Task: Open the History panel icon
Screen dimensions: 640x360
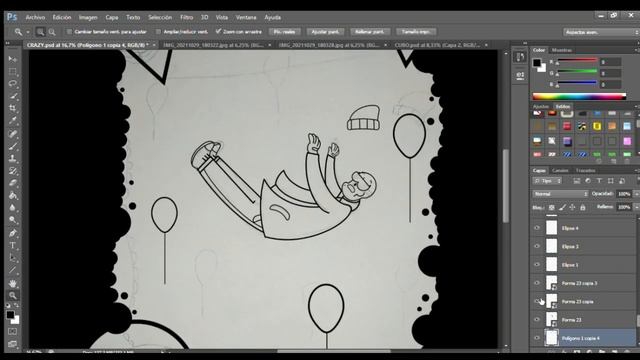Action: (x=520, y=57)
